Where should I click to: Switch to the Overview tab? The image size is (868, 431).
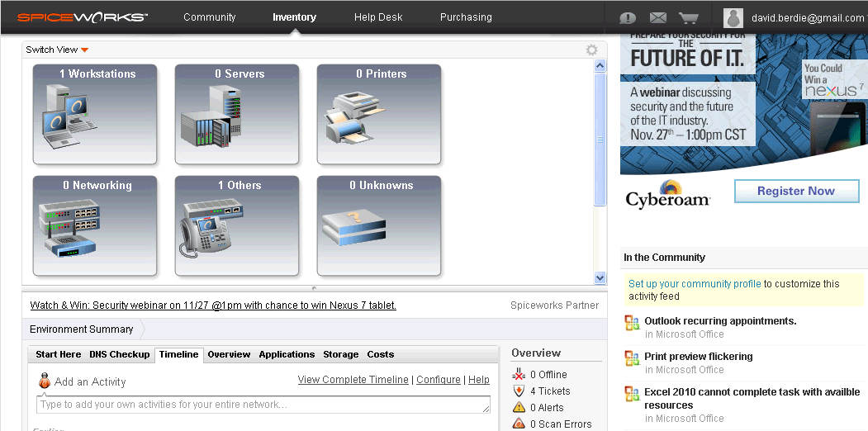[x=229, y=355]
